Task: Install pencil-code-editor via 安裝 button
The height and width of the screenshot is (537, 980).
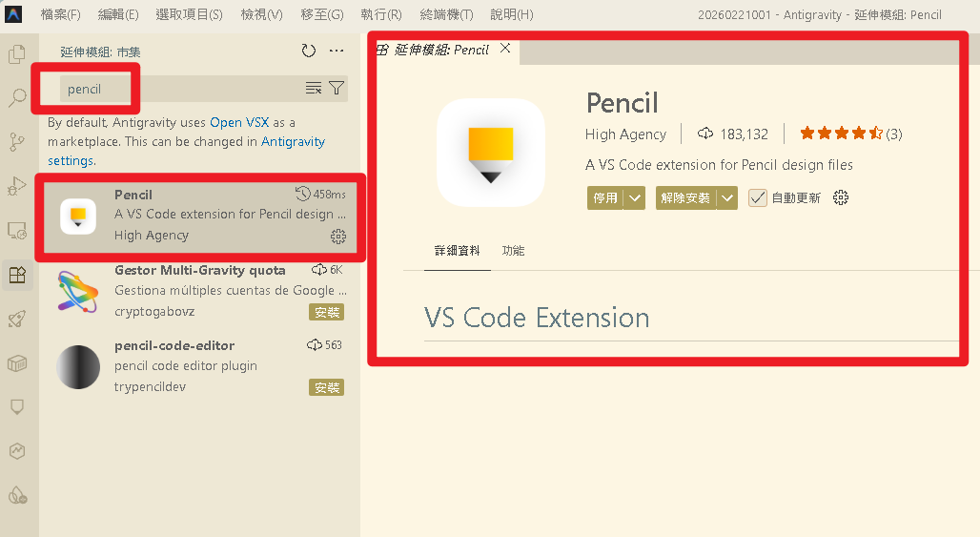Action: [x=326, y=387]
